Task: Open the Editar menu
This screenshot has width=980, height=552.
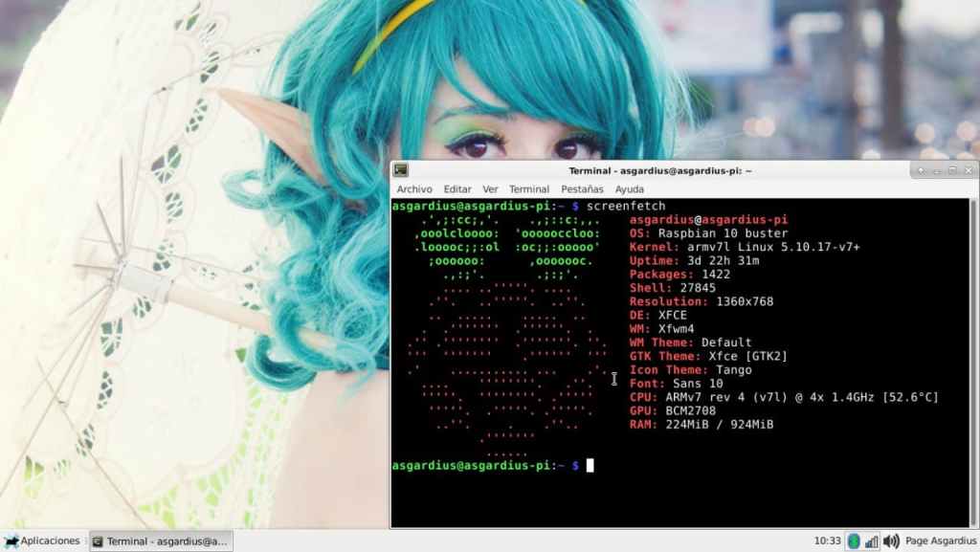Action: [457, 189]
